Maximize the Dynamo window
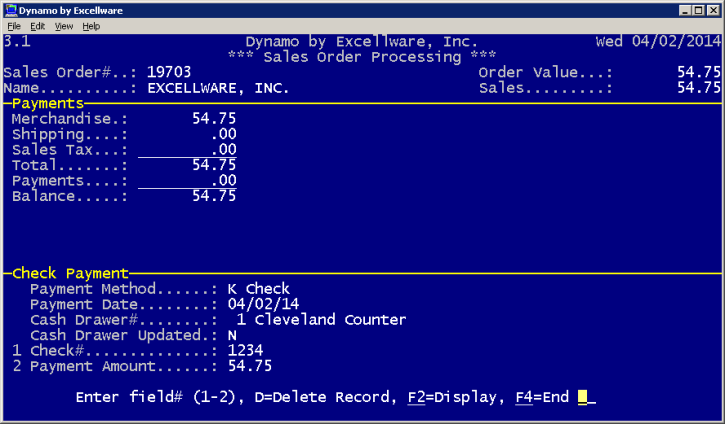The image size is (725, 424). pyautogui.click(x=699, y=10)
